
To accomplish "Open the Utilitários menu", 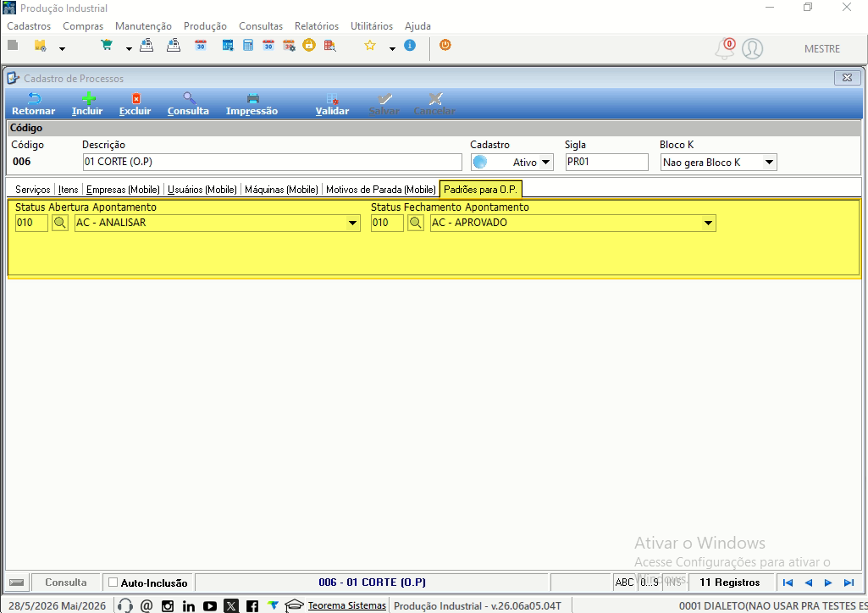I will [372, 26].
